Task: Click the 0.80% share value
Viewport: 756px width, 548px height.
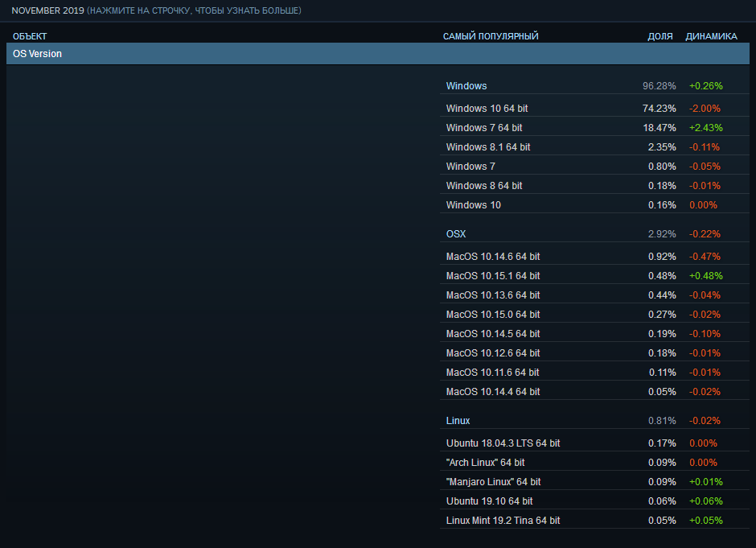Action: (662, 167)
